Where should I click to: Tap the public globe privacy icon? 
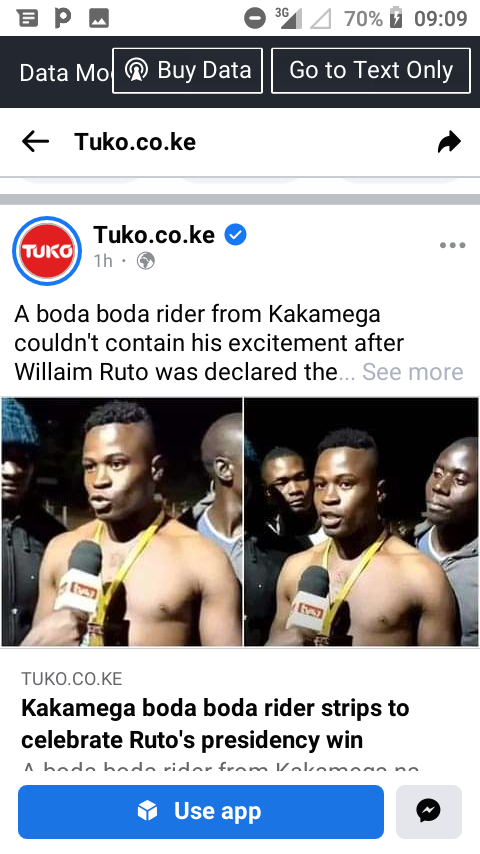coord(145,261)
